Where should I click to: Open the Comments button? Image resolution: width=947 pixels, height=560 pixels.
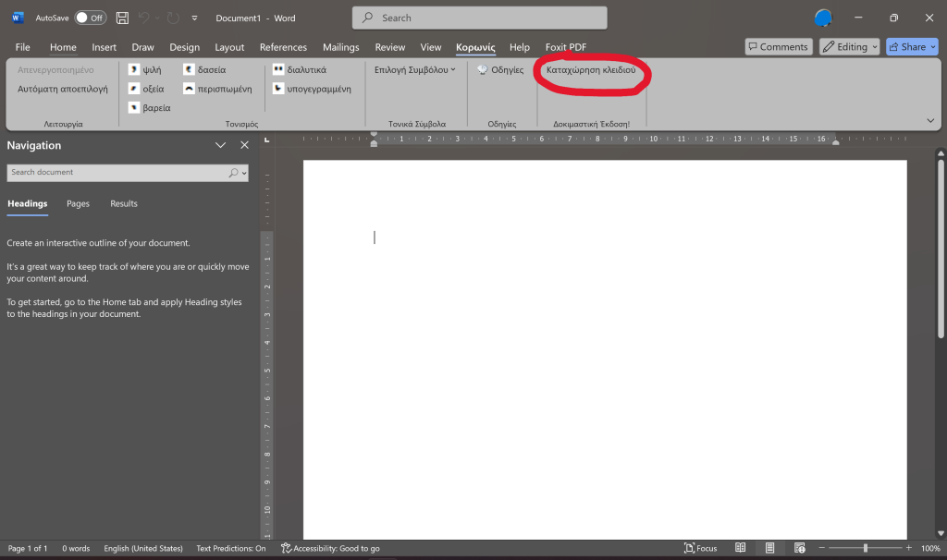click(x=777, y=47)
